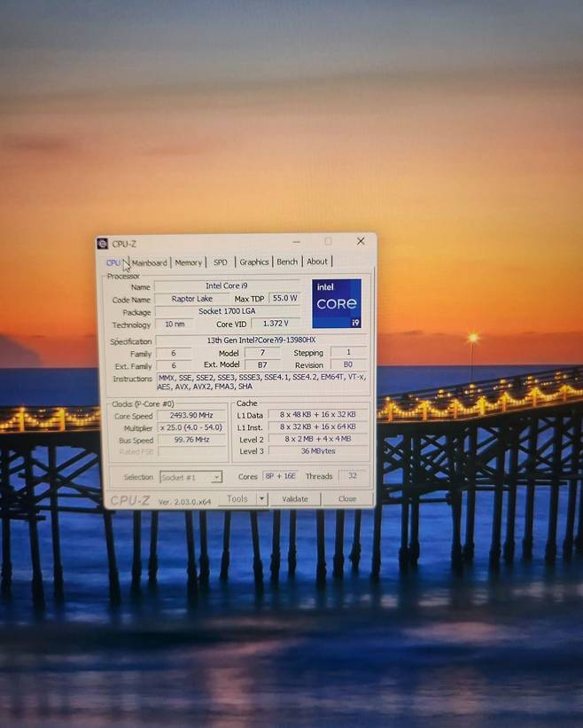
Task: Click the disabled maximize button of CPU-Z
Action: 329,241
